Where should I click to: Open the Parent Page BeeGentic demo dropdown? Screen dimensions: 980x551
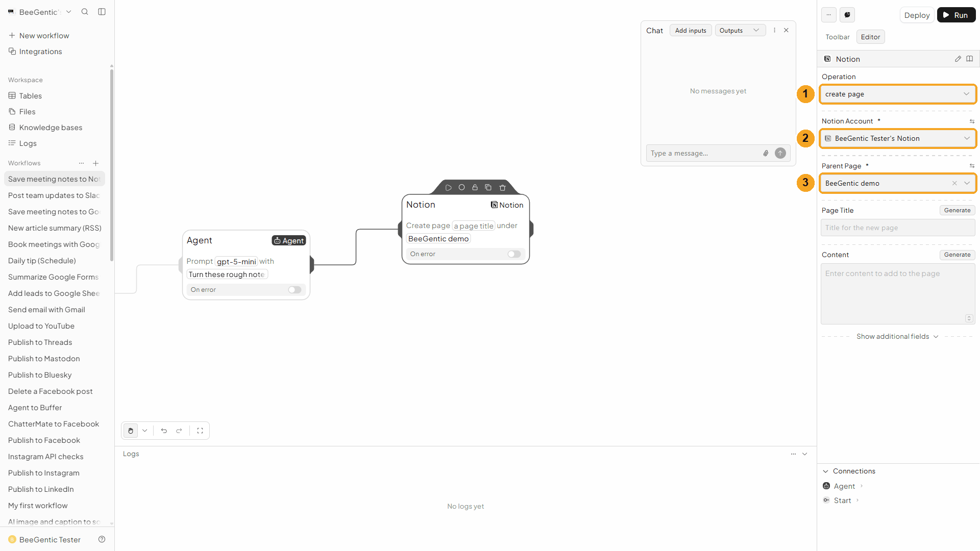898,183
